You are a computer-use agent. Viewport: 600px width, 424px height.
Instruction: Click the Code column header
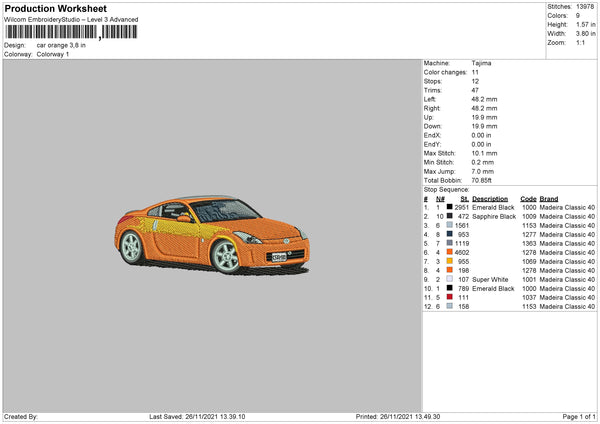point(529,198)
